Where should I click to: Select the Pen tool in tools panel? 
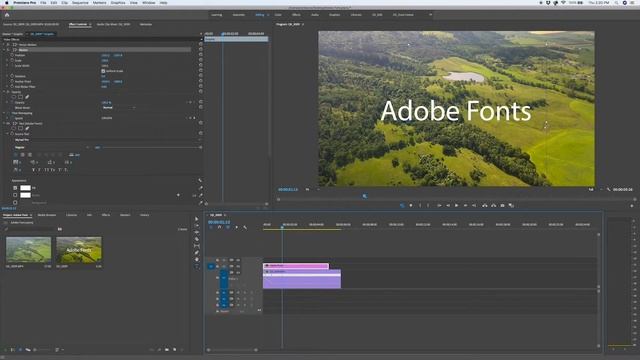[197, 253]
